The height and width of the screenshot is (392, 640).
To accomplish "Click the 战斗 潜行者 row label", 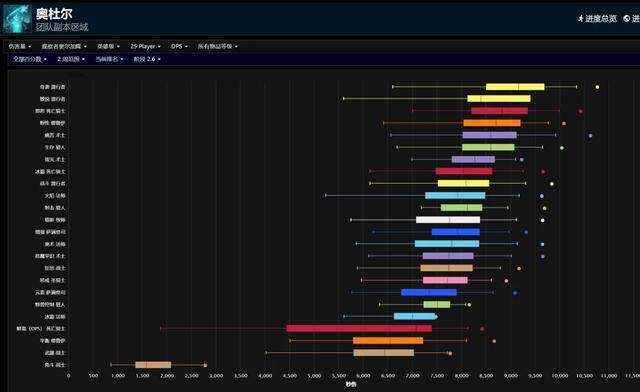I will click(52, 183).
